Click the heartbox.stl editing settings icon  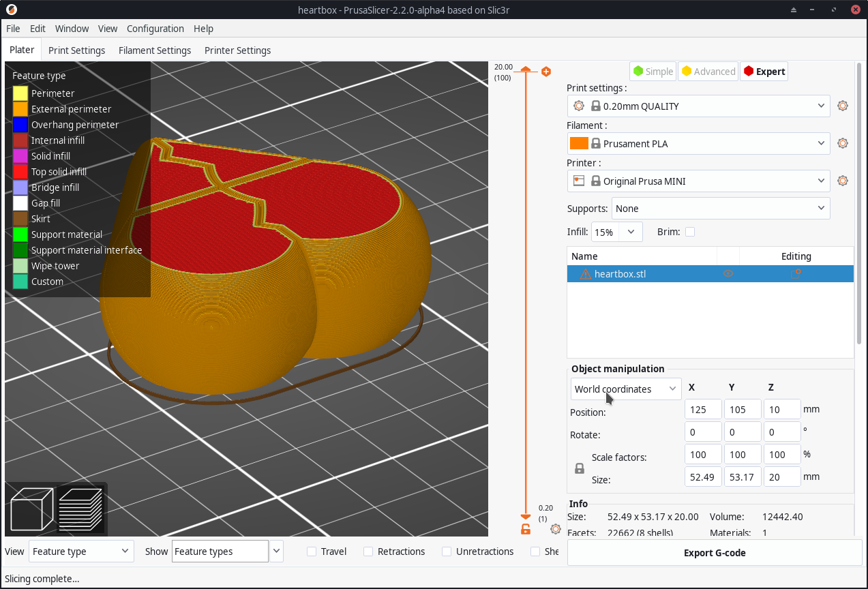(x=795, y=274)
